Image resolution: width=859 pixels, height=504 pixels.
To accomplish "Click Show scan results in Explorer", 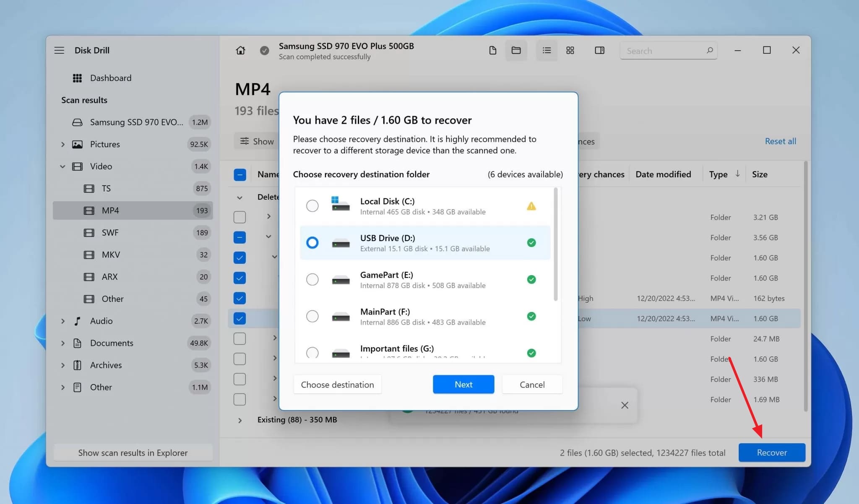I will point(133,452).
